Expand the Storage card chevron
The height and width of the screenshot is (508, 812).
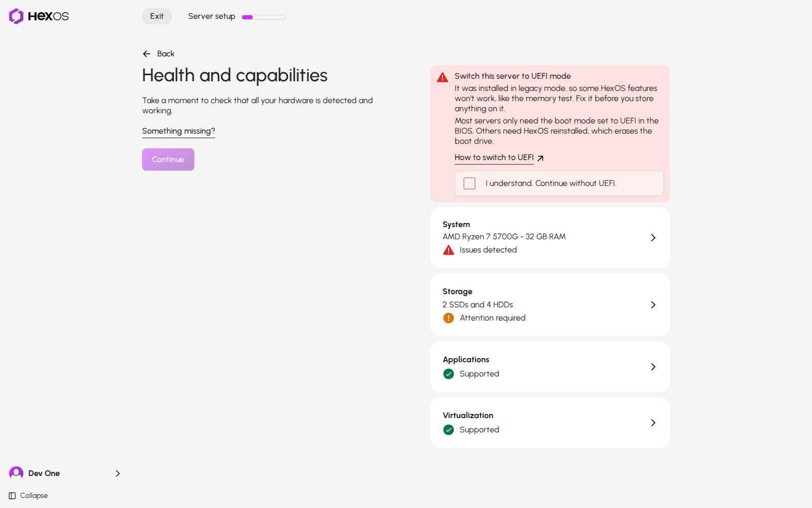(653, 305)
